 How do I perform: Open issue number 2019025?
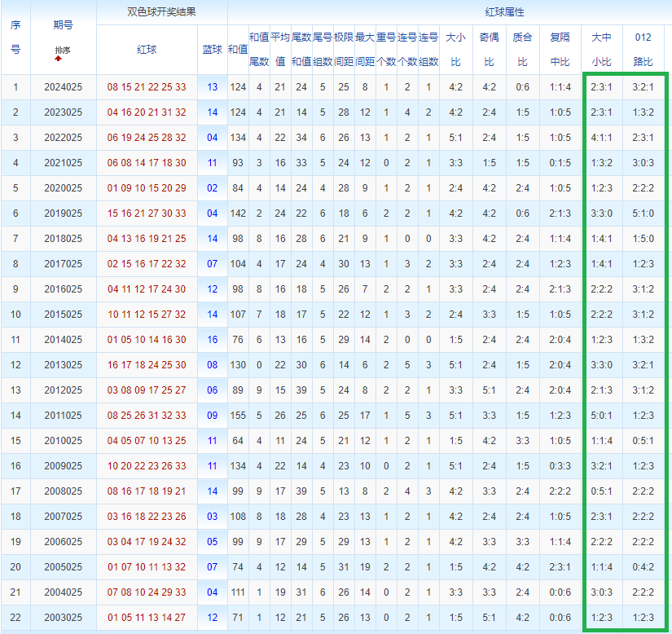click(x=63, y=214)
